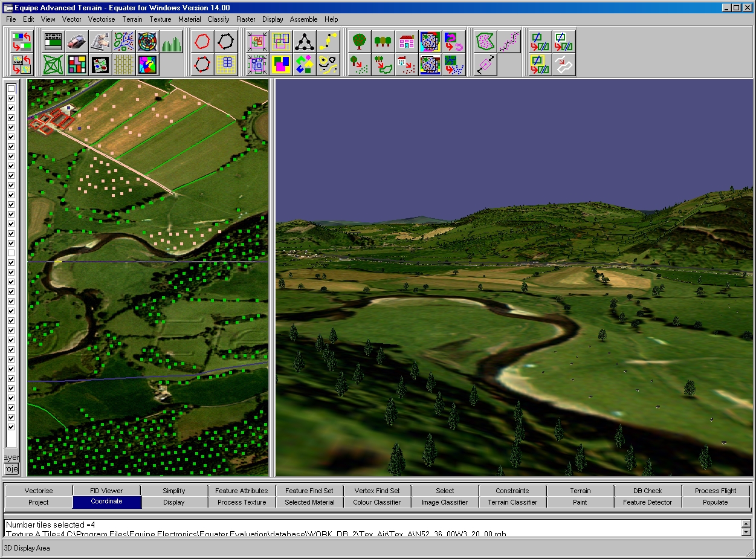Open the Terrain menu
Image resolution: width=756 pixels, height=559 pixels.
click(132, 19)
